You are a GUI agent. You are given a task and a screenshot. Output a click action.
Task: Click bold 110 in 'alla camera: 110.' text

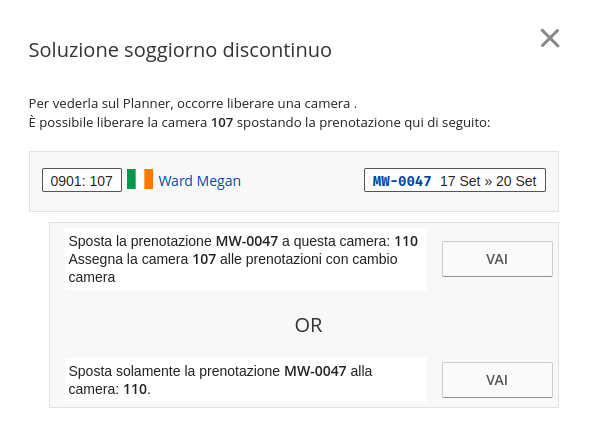click(135, 389)
